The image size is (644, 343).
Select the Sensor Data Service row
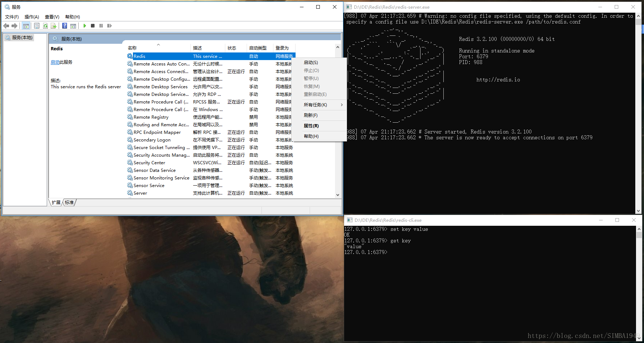coord(211,170)
